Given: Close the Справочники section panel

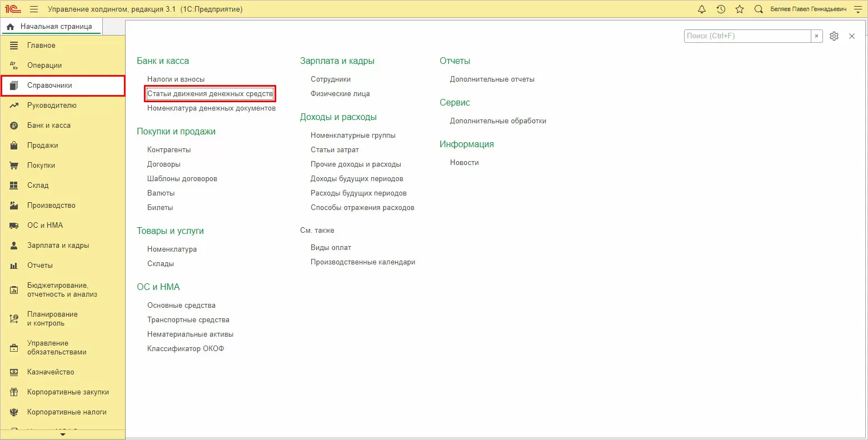Looking at the screenshot, I should 852,36.
